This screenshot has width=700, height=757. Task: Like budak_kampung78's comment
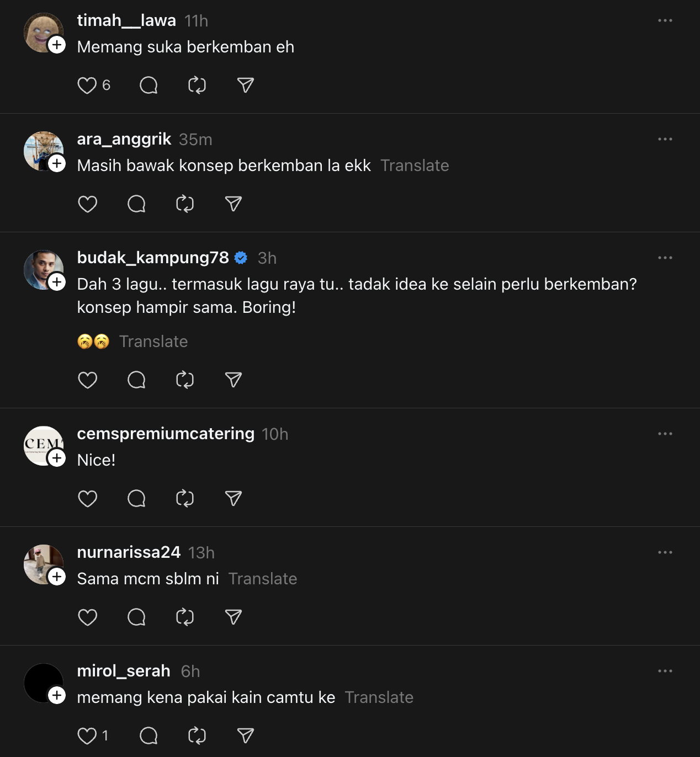[87, 380]
